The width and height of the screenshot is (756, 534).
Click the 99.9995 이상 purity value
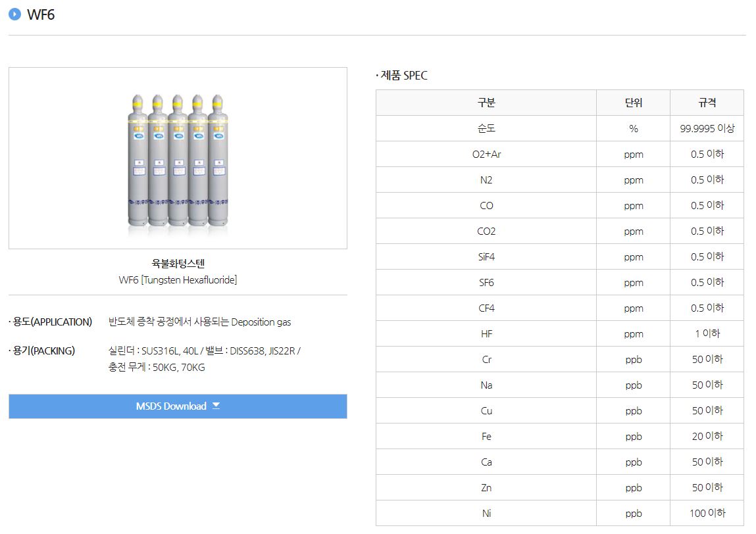point(707,128)
